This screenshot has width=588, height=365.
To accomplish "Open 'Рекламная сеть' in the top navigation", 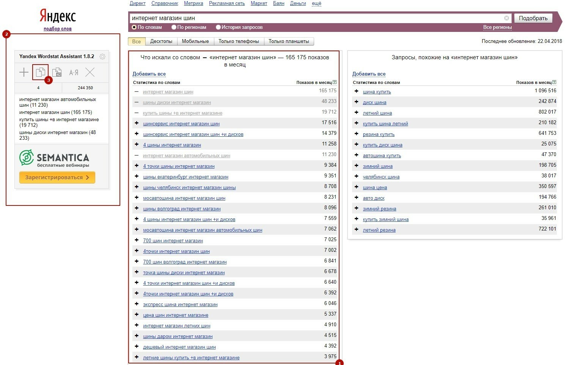I will 227,3.
